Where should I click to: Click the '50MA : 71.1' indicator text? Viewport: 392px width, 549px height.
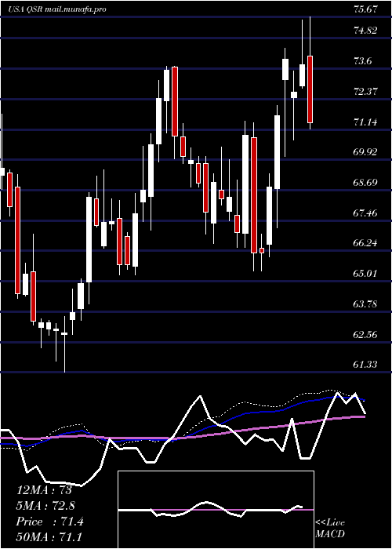point(49,536)
